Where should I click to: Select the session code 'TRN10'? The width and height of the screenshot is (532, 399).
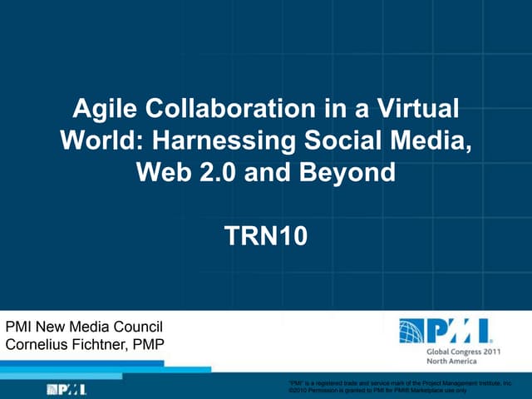(266, 236)
